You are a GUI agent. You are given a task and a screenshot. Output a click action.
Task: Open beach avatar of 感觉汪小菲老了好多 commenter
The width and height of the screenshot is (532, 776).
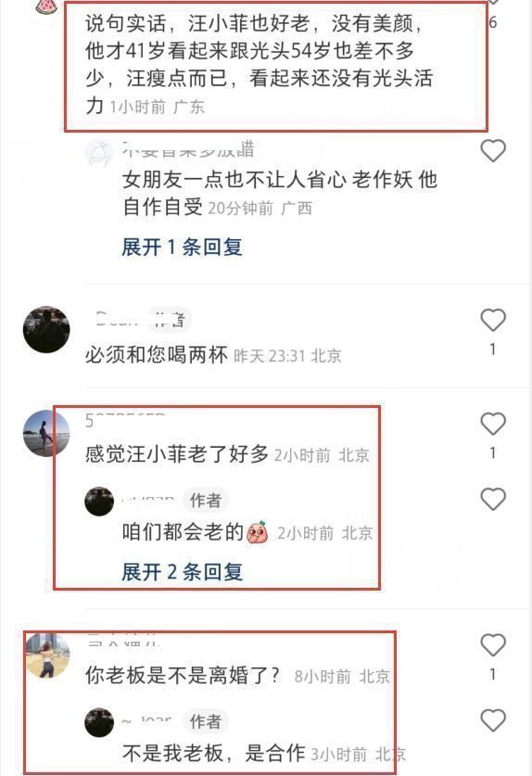46,433
